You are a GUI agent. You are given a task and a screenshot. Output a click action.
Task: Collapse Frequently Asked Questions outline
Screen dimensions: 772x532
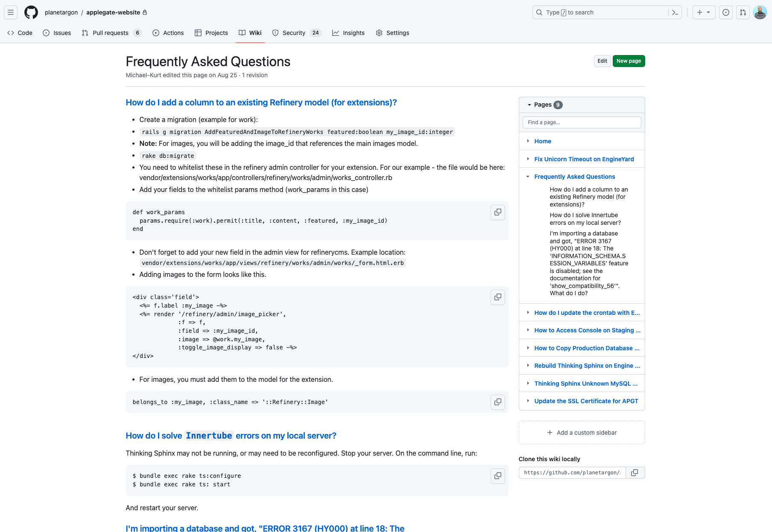528,177
